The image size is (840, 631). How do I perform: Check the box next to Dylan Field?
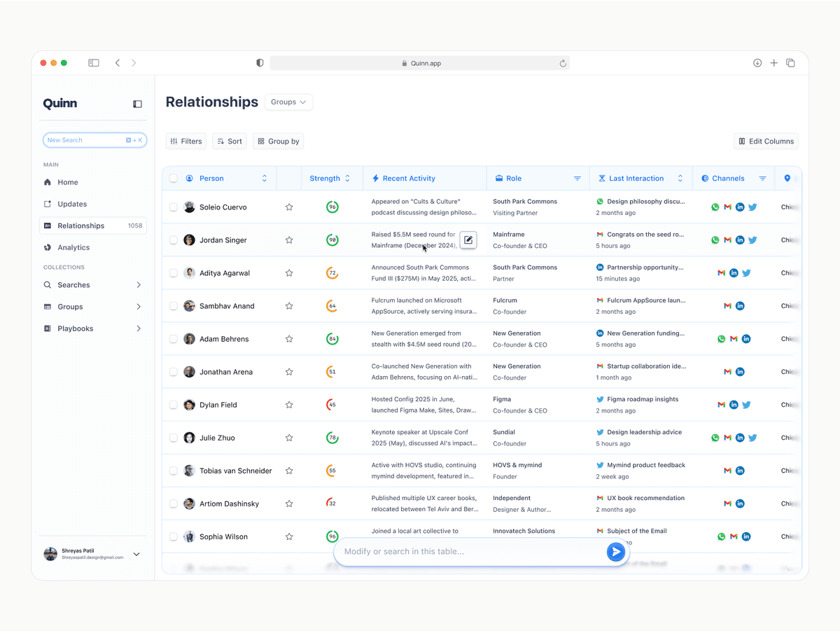click(x=174, y=405)
